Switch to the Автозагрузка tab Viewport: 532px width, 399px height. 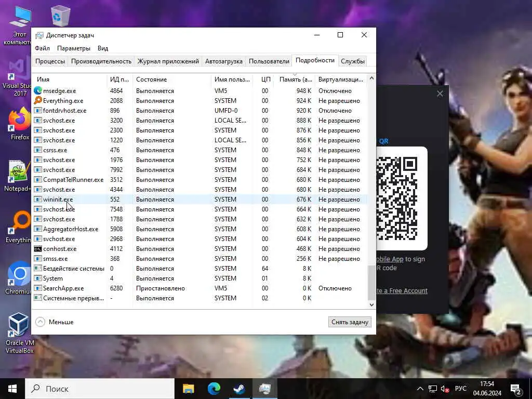(x=224, y=61)
